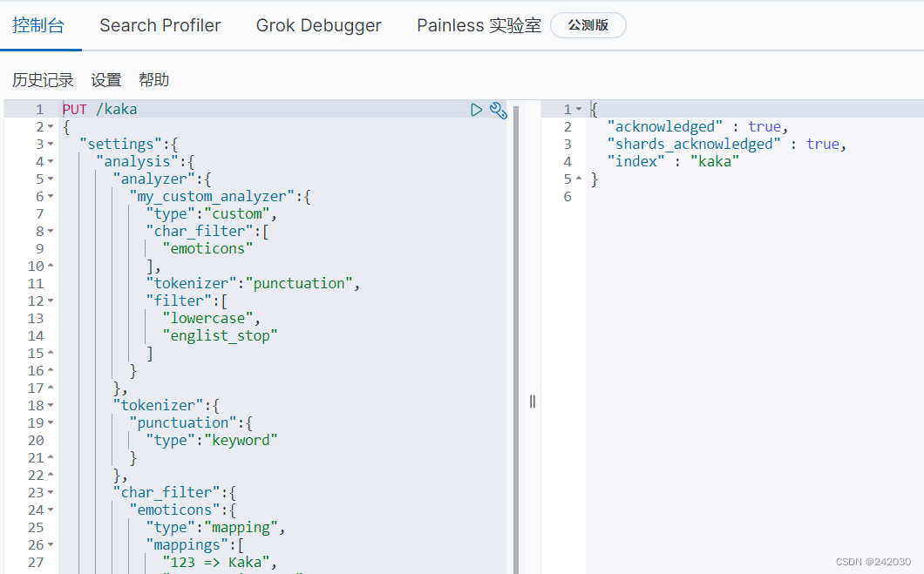Viewport: 924px width, 574px height.
Task: Collapse the "settings" block on line 3
Action: 51,145
